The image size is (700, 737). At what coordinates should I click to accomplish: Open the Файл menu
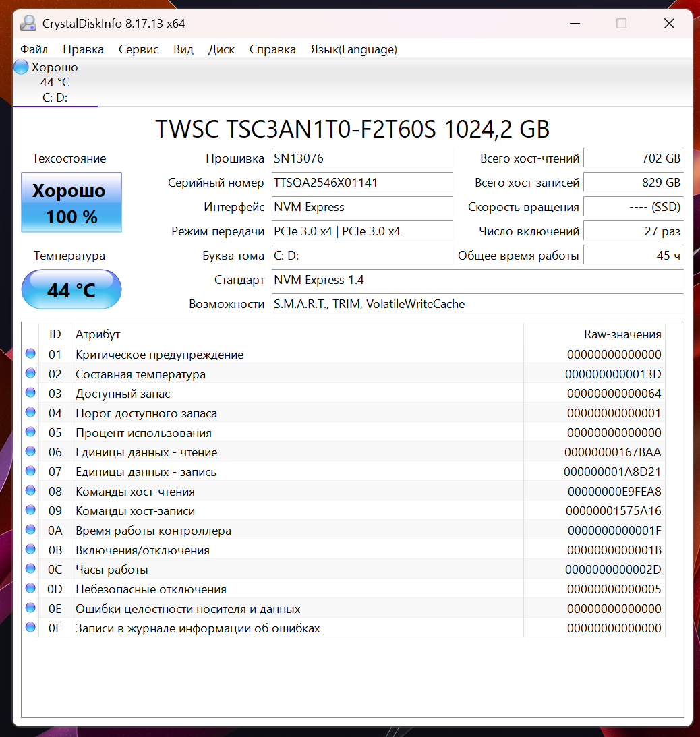tap(34, 49)
